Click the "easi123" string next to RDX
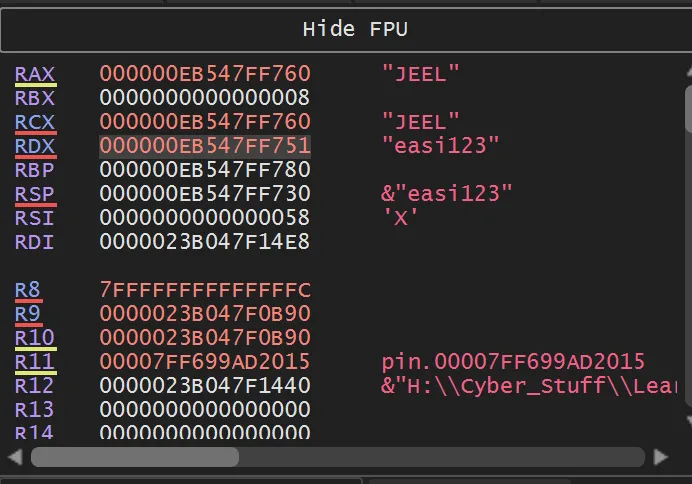Screen dimensions: 692x484 [440, 146]
